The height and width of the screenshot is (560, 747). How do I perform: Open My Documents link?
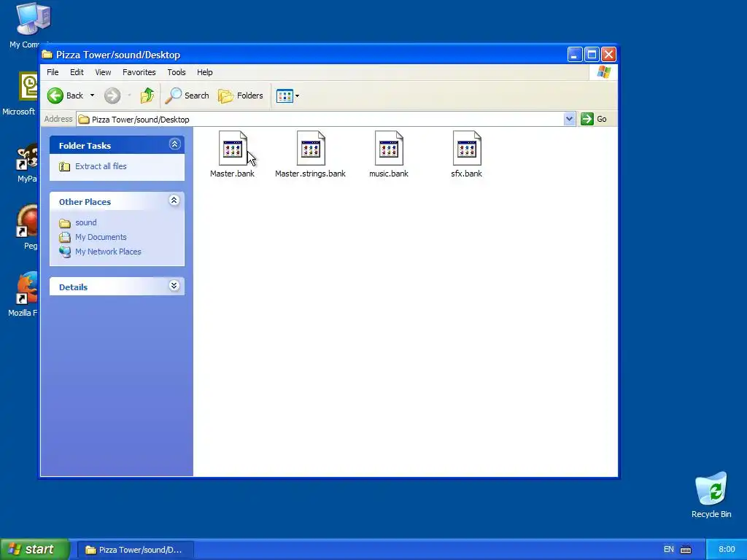click(101, 237)
